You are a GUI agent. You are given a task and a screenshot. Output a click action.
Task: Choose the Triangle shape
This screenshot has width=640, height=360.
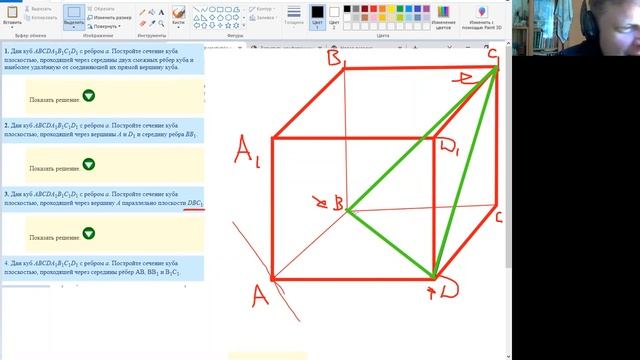coord(196,18)
